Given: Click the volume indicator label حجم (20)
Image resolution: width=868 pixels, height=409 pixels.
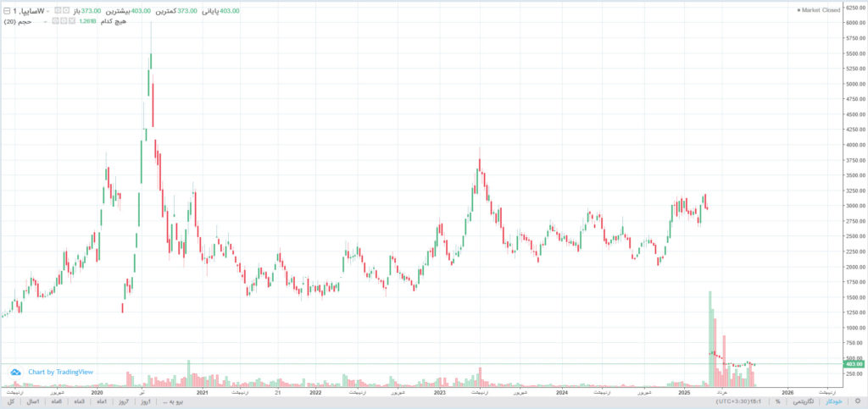Looking at the screenshot, I should pyautogui.click(x=17, y=21).
